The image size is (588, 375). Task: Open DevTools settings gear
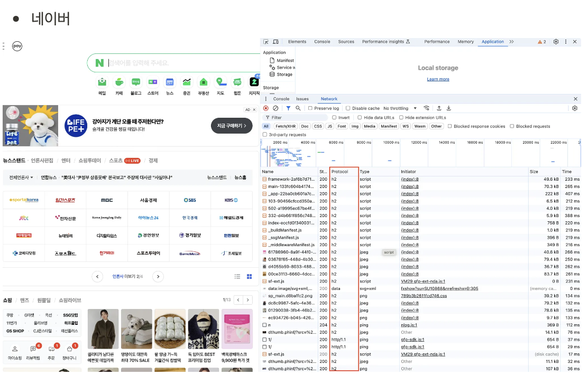pos(556,42)
